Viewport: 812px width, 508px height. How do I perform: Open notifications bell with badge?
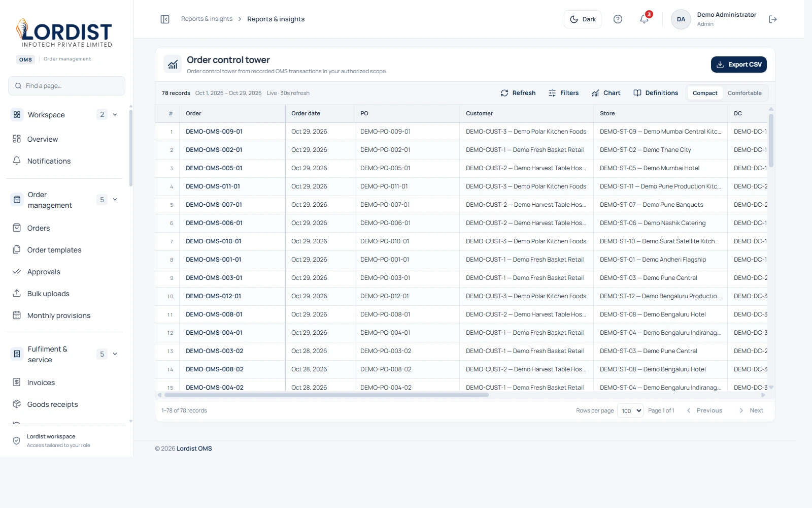pos(645,19)
